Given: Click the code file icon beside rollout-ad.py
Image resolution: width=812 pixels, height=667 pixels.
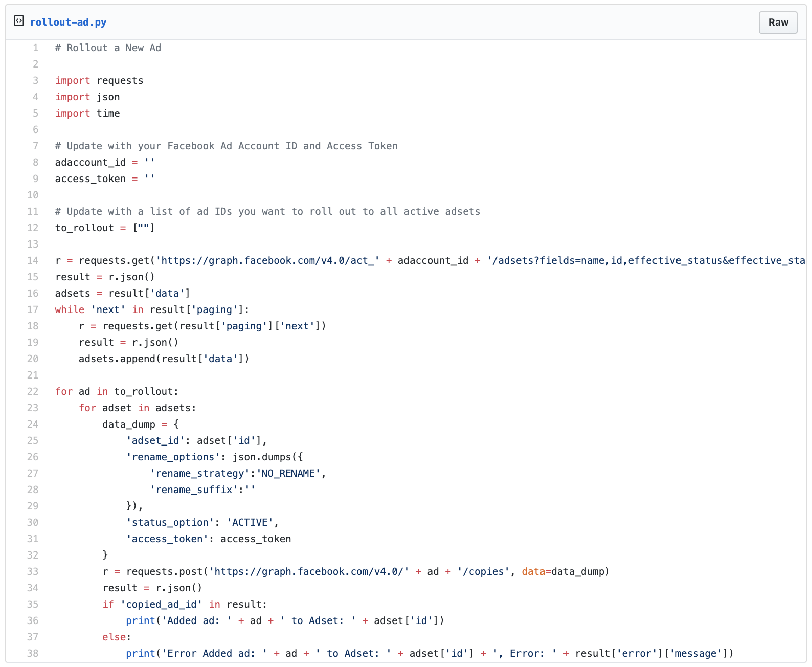Looking at the screenshot, I should click(19, 21).
